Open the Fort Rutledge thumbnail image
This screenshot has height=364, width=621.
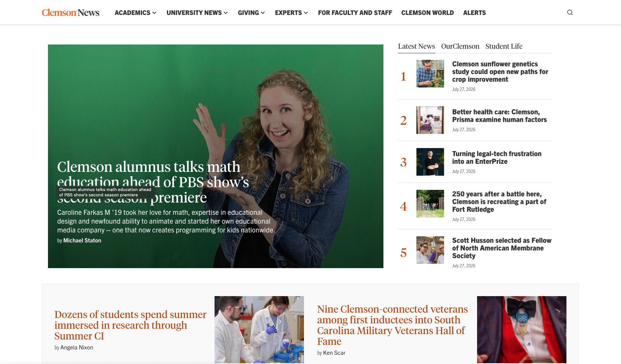pyautogui.click(x=430, y=204)
